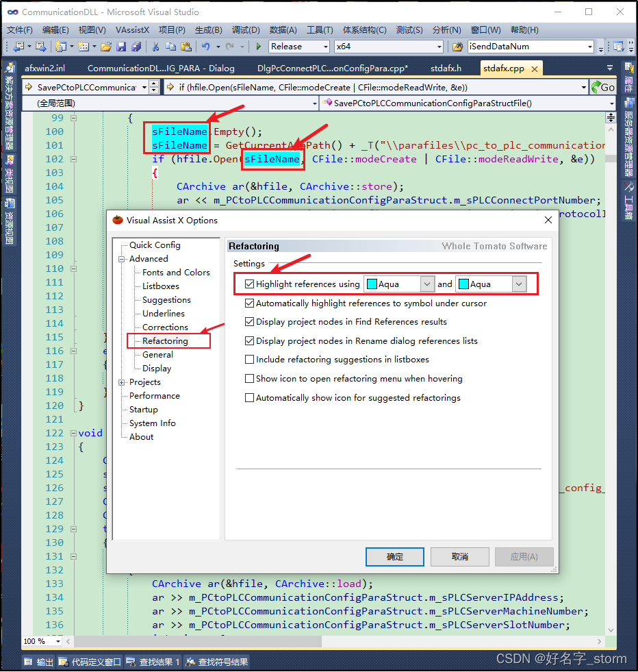Click the 取消 Cancel button
The width and height of the screenshot is (638, 672).
(x=460, y=557)
